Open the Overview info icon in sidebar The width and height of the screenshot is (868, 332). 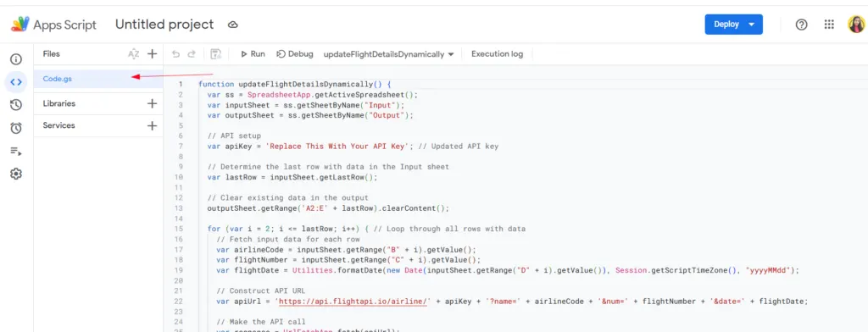16,59
